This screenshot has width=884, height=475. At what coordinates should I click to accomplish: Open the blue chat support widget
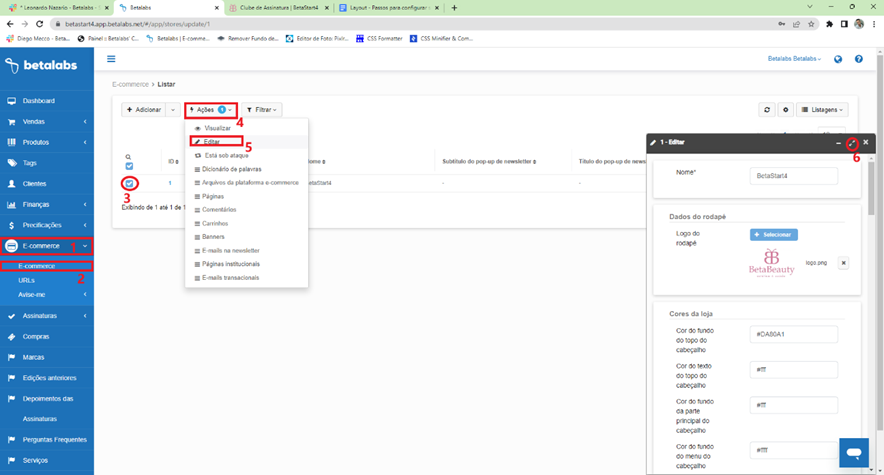[x=853, y=452]
